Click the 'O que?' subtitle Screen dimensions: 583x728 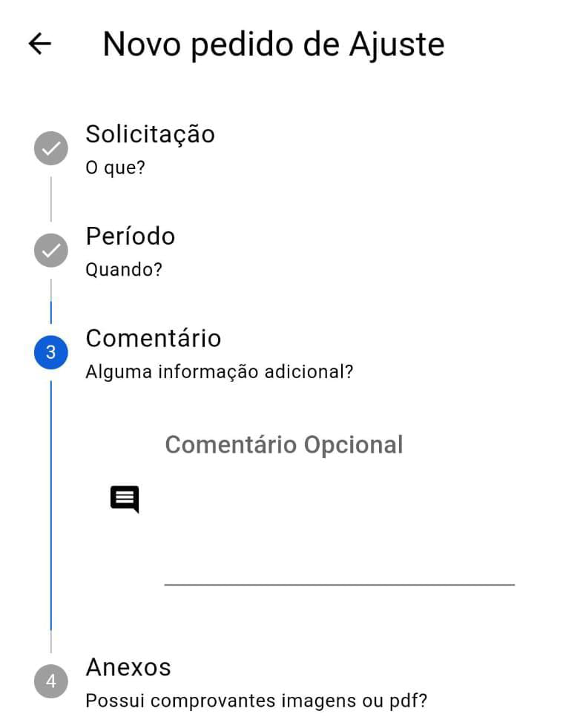point(115,168)
